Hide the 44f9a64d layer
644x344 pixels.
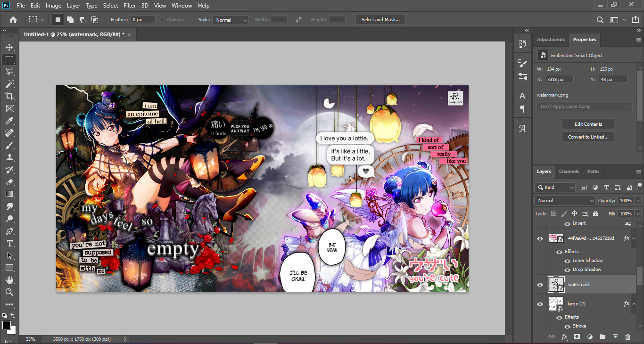click(x=540, y=238)
